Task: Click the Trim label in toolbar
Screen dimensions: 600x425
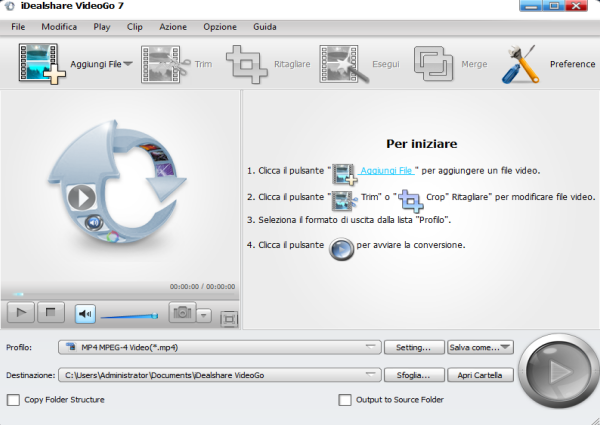Action: 203,64
